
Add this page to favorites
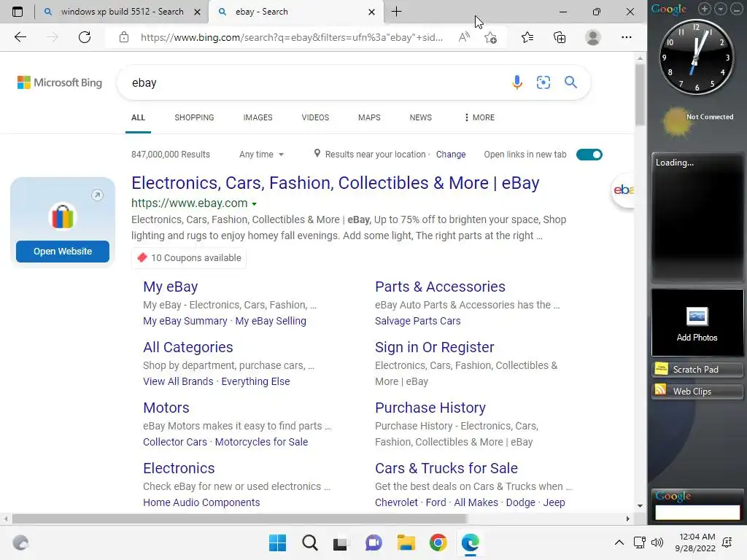pos(491,37)
